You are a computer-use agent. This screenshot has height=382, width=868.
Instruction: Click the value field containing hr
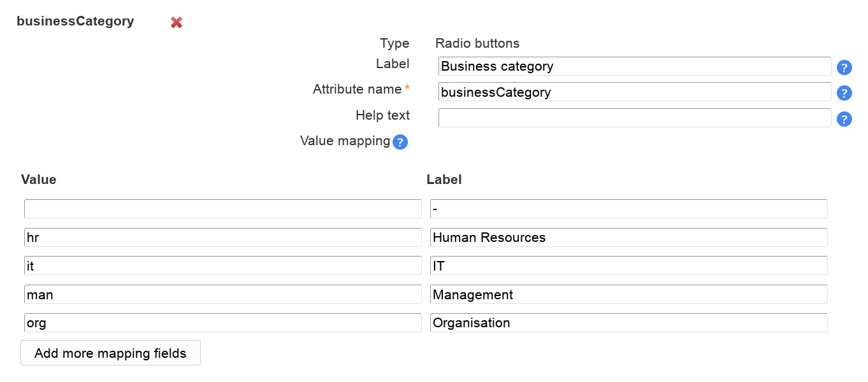222,237
